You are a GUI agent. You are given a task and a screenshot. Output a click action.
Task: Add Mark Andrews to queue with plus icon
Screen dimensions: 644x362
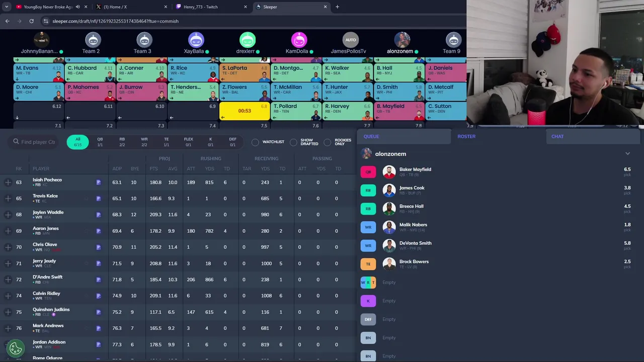click(x=8, y=328)
